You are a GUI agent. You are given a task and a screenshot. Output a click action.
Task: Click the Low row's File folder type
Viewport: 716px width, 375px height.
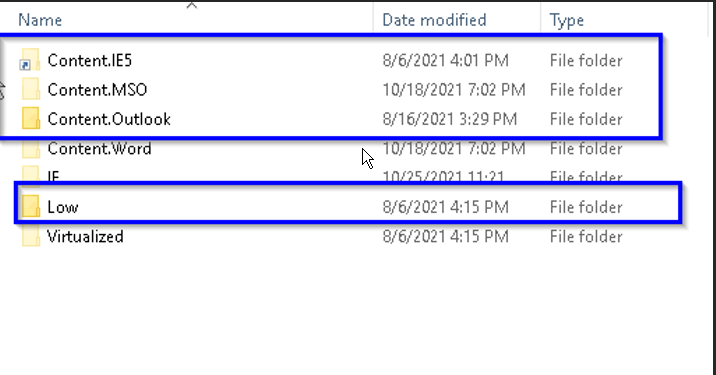[586, 207]
